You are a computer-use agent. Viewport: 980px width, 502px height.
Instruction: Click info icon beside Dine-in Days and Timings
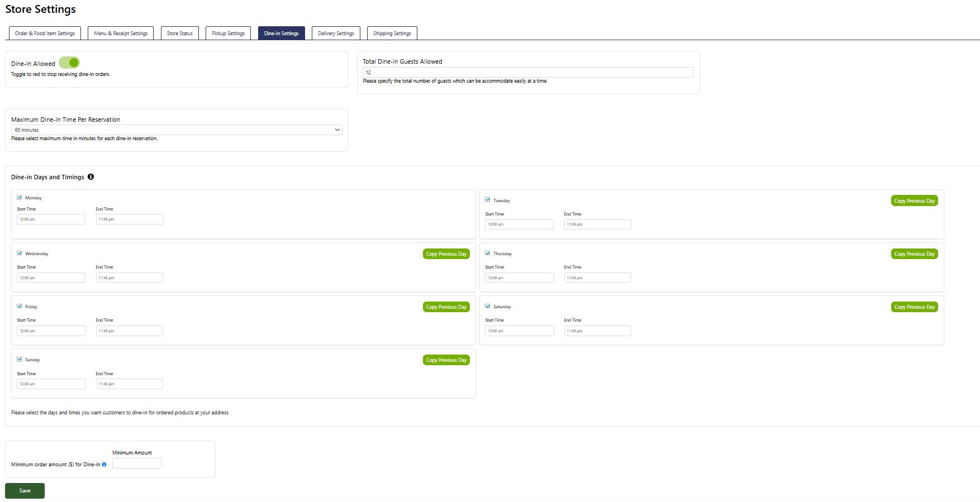click(91, 177)
